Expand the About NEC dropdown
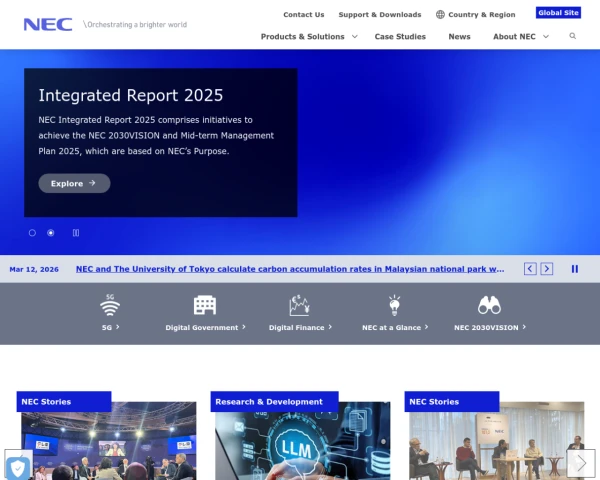 point(520,36)
